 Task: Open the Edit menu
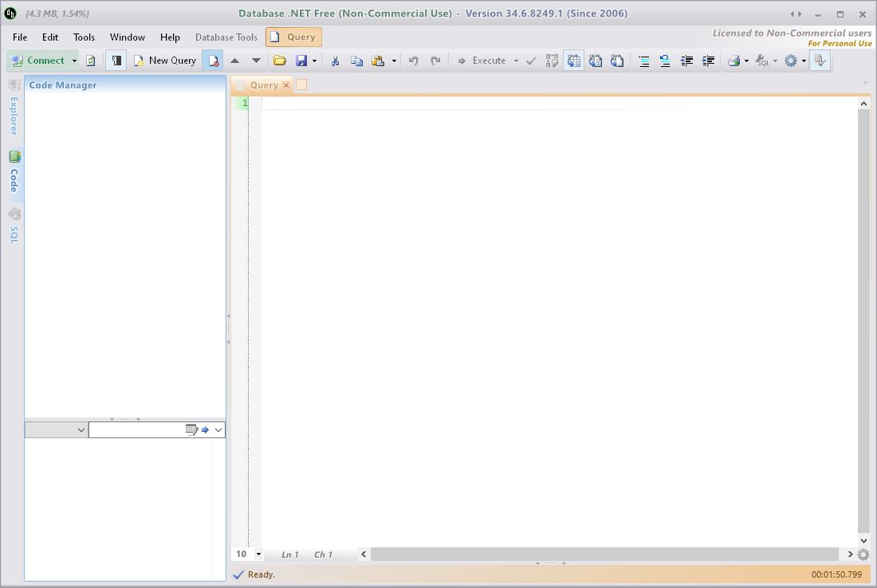50,37
